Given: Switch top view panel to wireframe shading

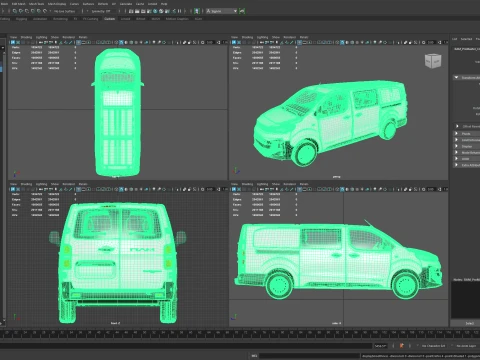Looking at the screenshot, I should pyautogui.click(x=116, y=43).
